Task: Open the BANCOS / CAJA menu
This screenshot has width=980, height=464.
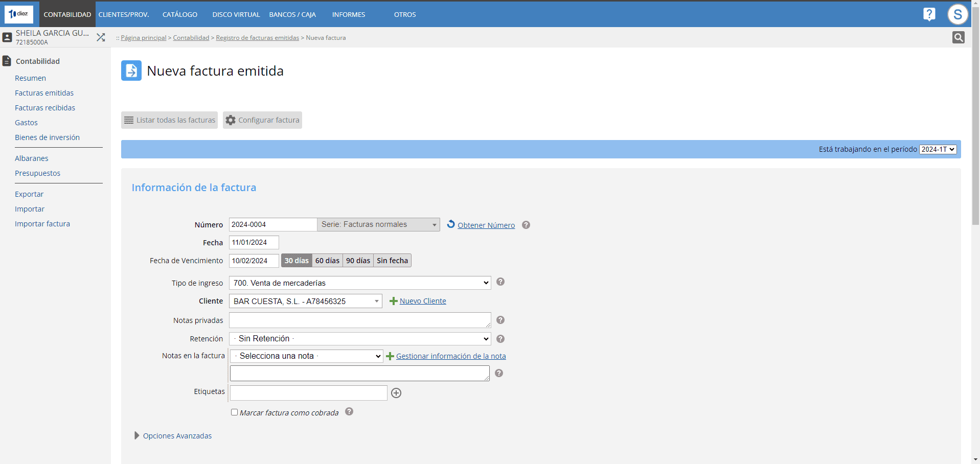Action: pos(292,14)
